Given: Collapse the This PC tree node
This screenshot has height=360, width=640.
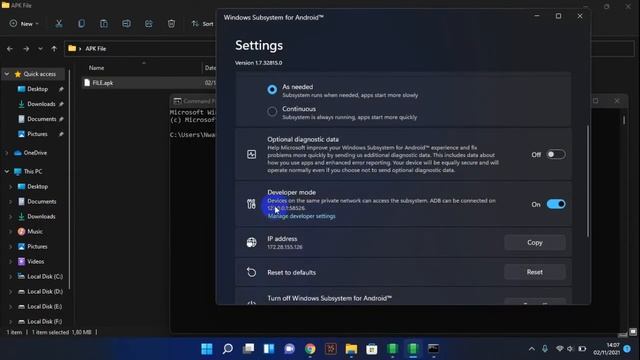Looking at the screenshot, I should point(7,172).
